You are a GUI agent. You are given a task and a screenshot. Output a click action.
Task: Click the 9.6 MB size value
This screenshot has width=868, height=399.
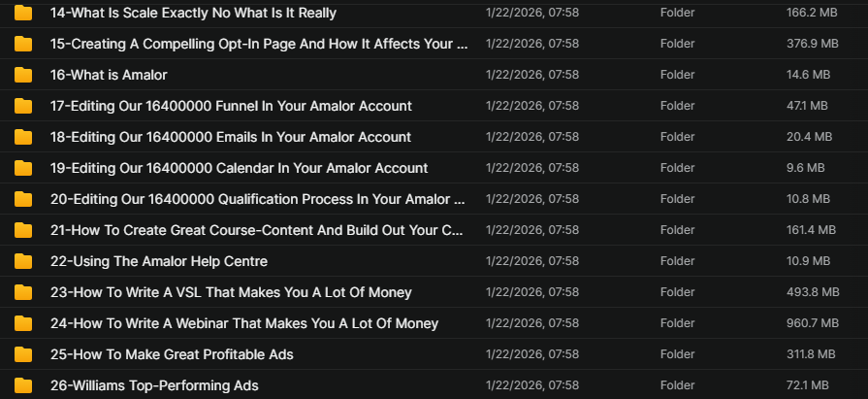[x=806, y=168]
